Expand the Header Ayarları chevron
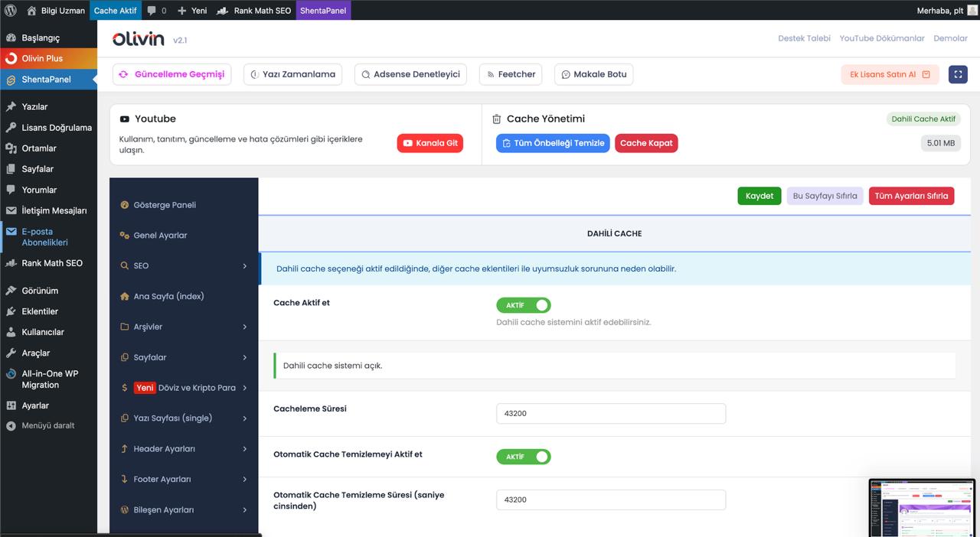 point(245,449)
